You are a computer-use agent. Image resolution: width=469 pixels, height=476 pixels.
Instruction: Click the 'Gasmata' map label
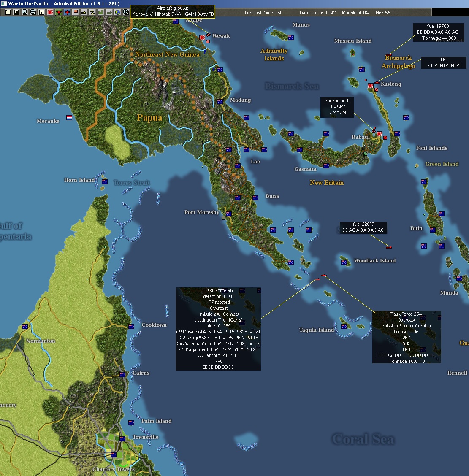coord(305,169)
